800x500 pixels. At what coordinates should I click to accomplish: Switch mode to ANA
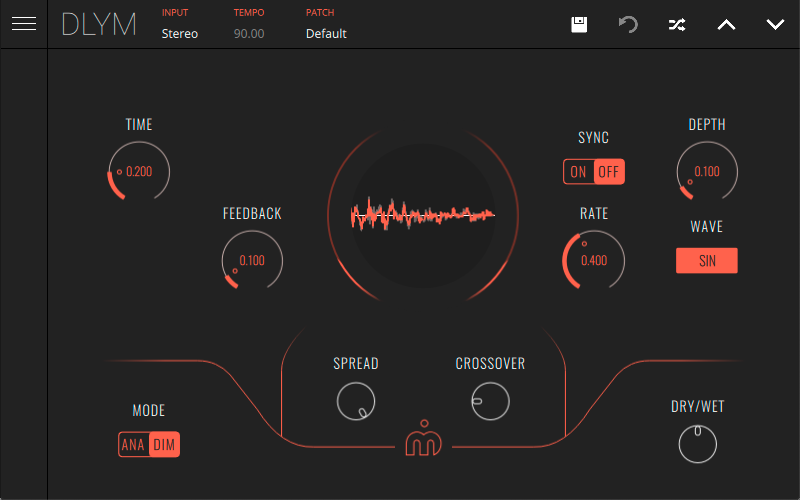(133, 445)
